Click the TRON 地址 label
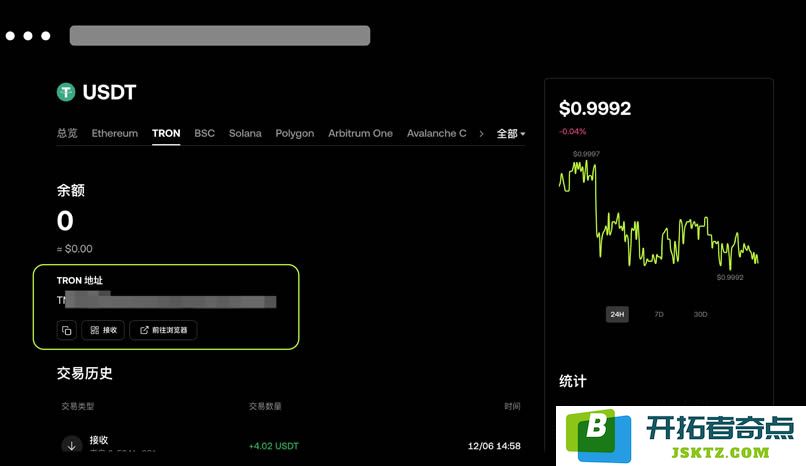 tap(80, 281)
